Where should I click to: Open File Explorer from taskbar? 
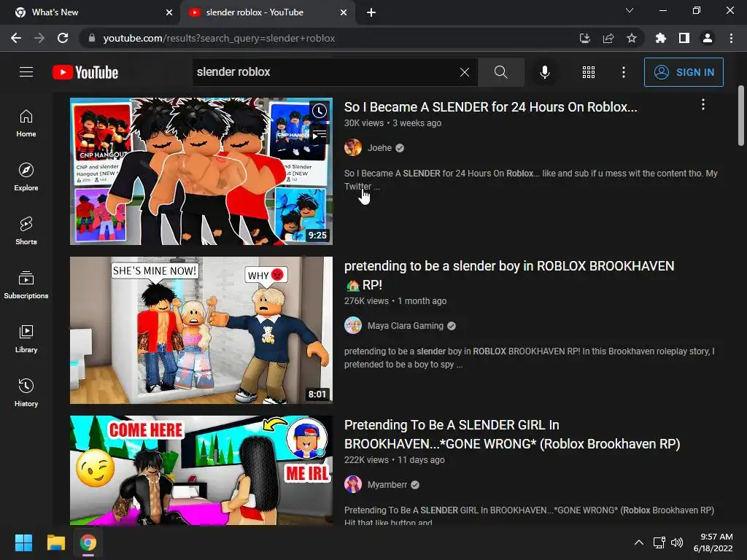(55, 542)
